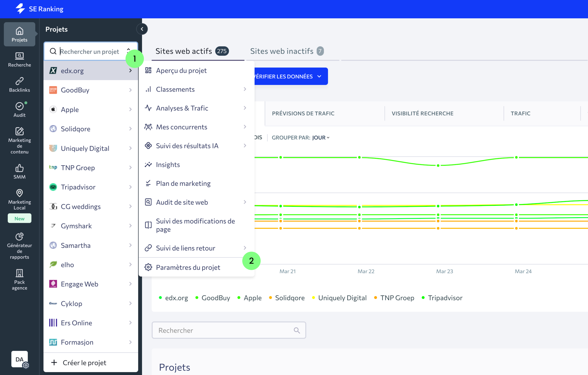Click the Rechercher input below the chart

point(229,330)
